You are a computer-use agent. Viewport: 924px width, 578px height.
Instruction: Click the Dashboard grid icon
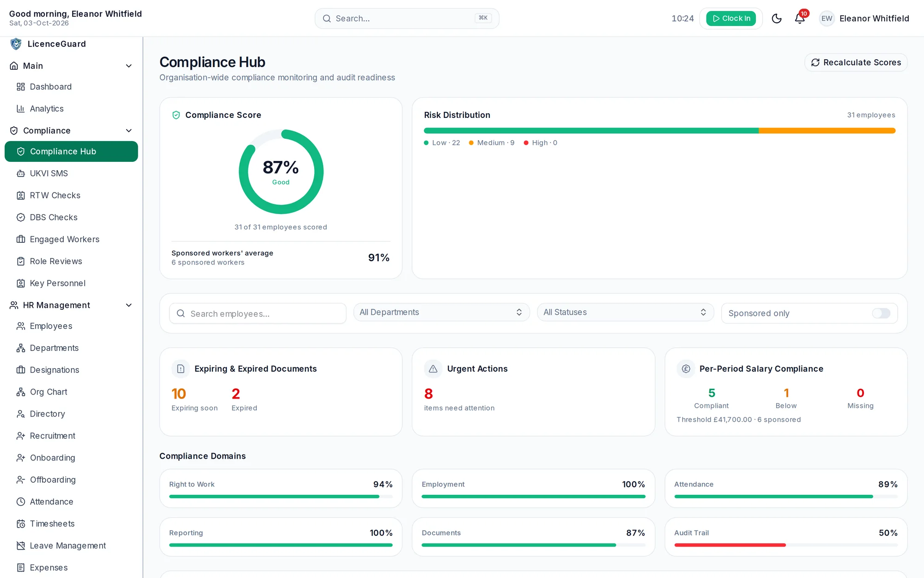(21, 87)
